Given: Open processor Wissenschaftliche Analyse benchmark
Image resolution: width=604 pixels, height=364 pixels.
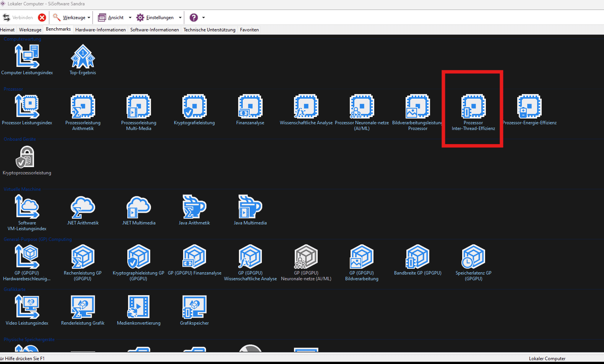Looking at the screenshot, I should tap(306, 109).
